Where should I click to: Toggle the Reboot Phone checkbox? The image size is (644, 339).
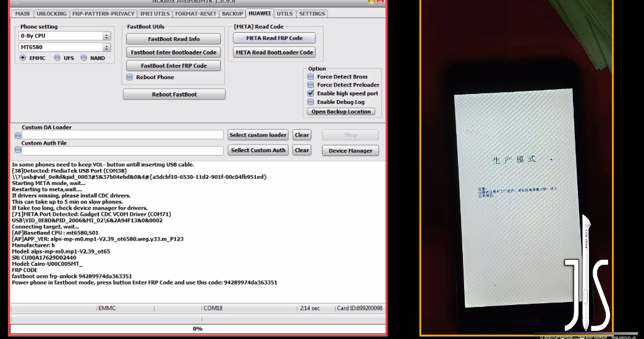point(130,77)
